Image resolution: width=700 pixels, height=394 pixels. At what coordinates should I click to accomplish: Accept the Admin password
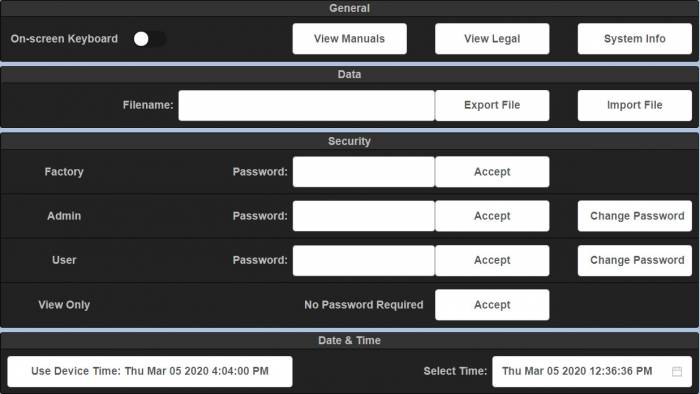[492, 216]
